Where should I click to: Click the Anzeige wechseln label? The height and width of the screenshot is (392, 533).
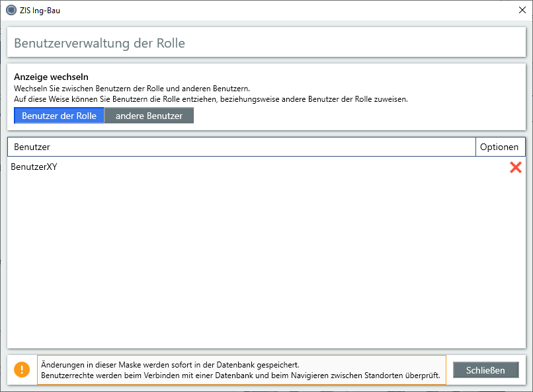(51, 77)
